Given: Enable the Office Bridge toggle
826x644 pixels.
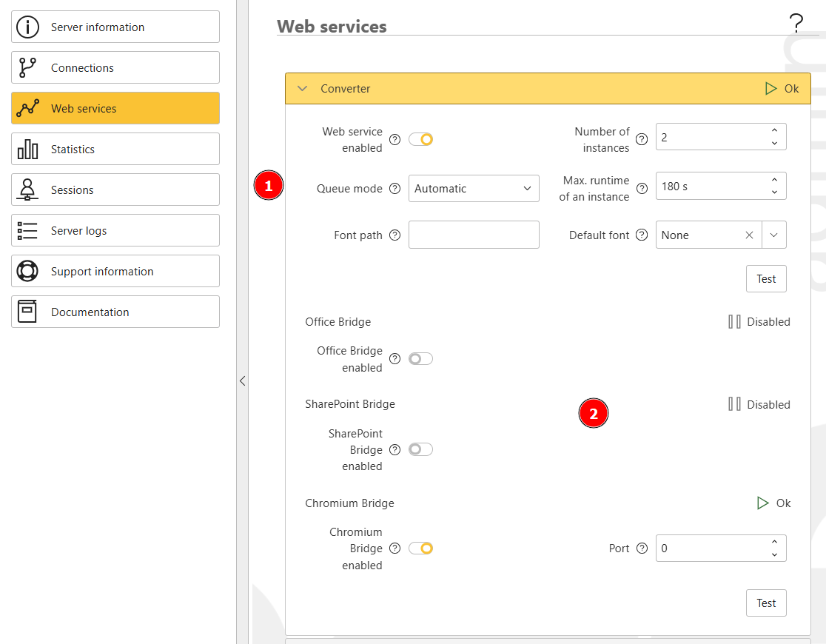Looking at the screenshot, I should [x=420, y=358].
